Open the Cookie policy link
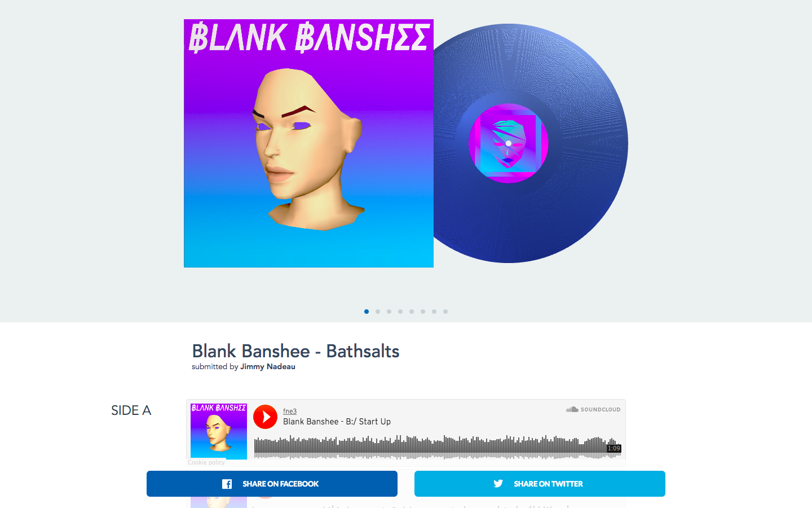 click(206, 462)
